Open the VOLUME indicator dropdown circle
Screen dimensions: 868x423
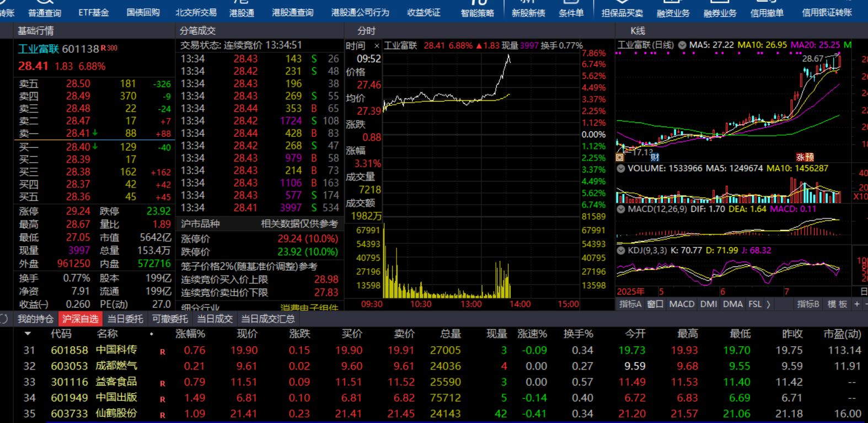[621, 168]
